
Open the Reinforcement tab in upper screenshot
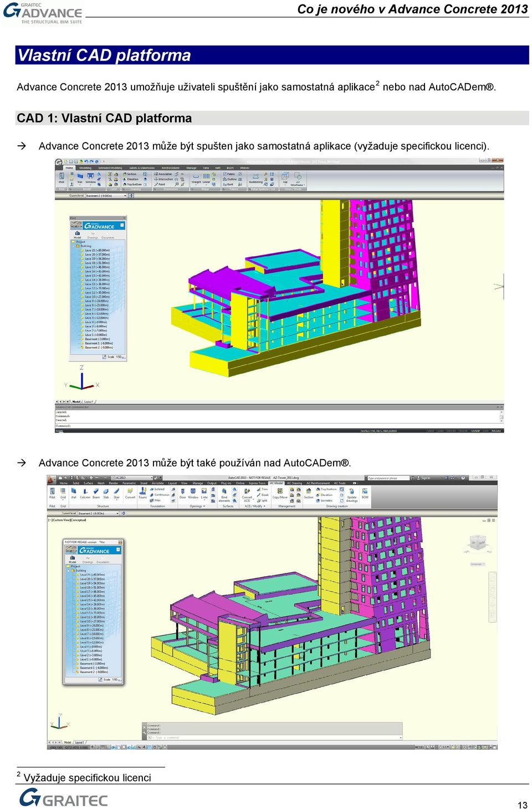[171, 168]
